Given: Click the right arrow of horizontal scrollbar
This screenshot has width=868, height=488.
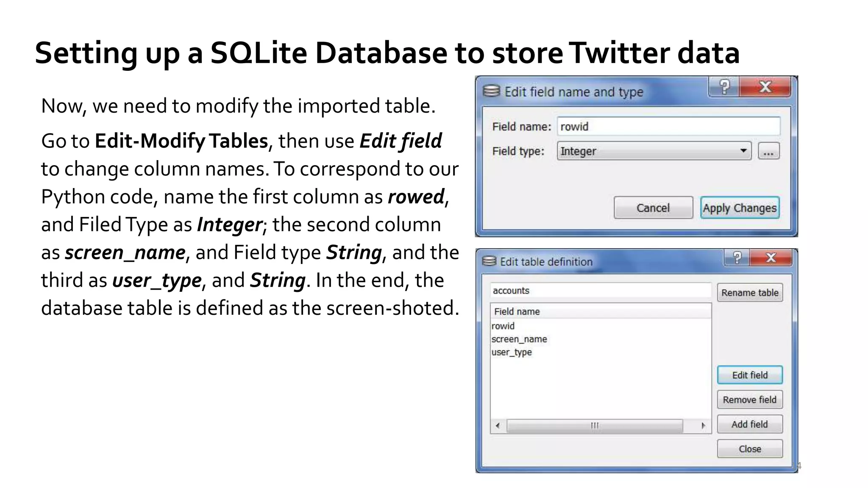Looking at the screenshot, I should click(704, 425).
